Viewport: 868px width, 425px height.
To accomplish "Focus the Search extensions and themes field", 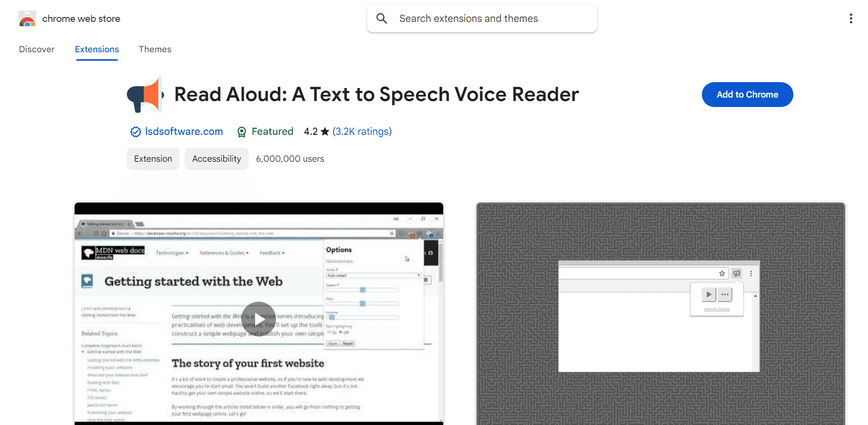I will pos(482,19).
